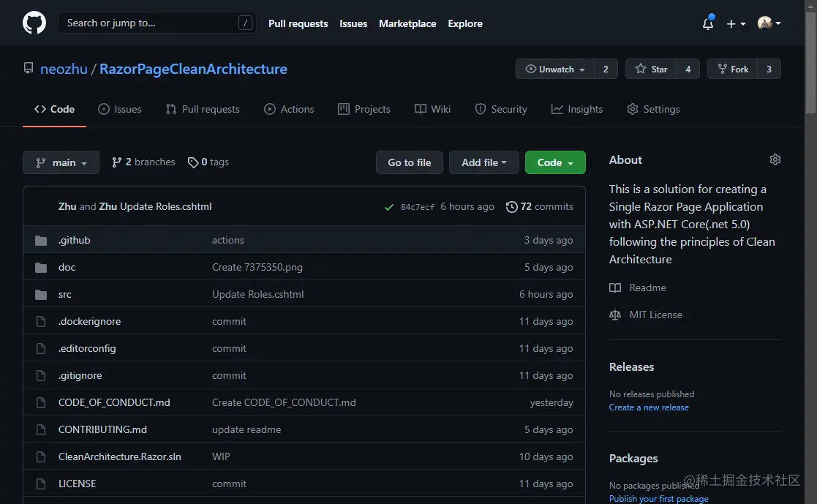Click Publish your first package
Image resolution: width=817 pixels, height=504 pixels.
click(x=658, y=499)
